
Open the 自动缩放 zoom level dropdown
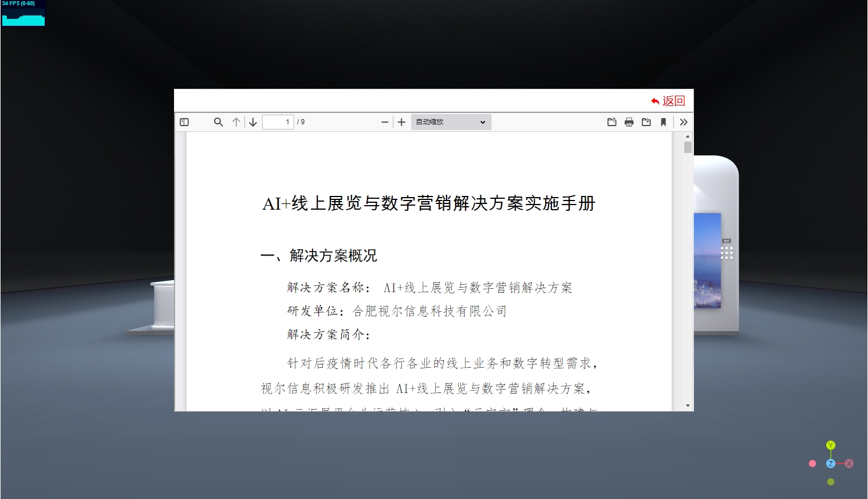point(451,122)
